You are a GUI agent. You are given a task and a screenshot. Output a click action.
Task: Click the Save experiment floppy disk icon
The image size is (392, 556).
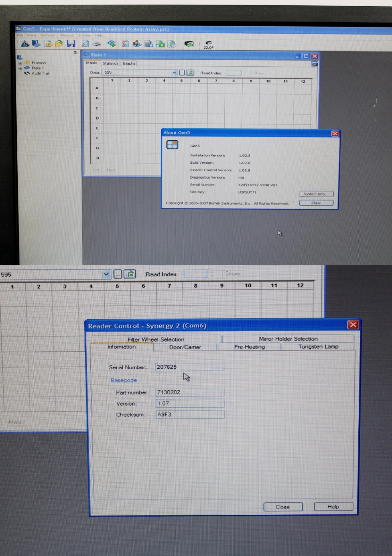pos(71,43)
